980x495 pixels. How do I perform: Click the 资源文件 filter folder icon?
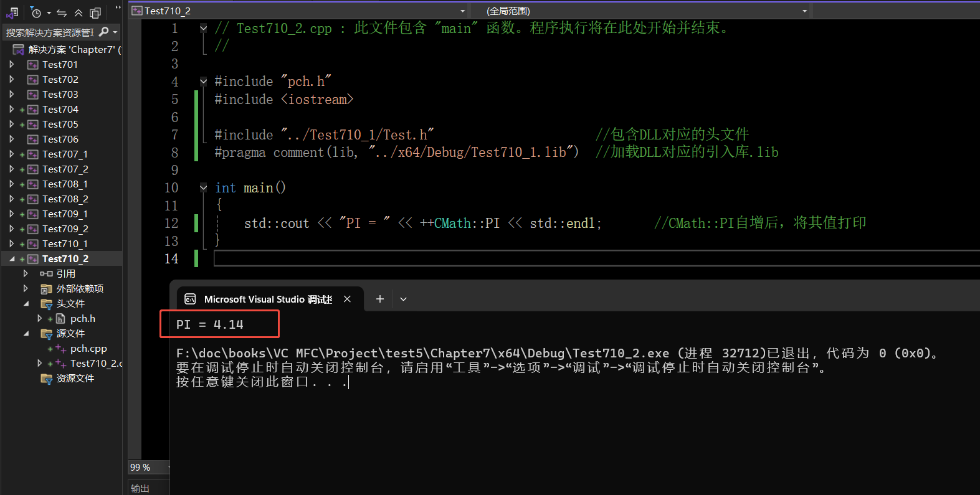46,379
